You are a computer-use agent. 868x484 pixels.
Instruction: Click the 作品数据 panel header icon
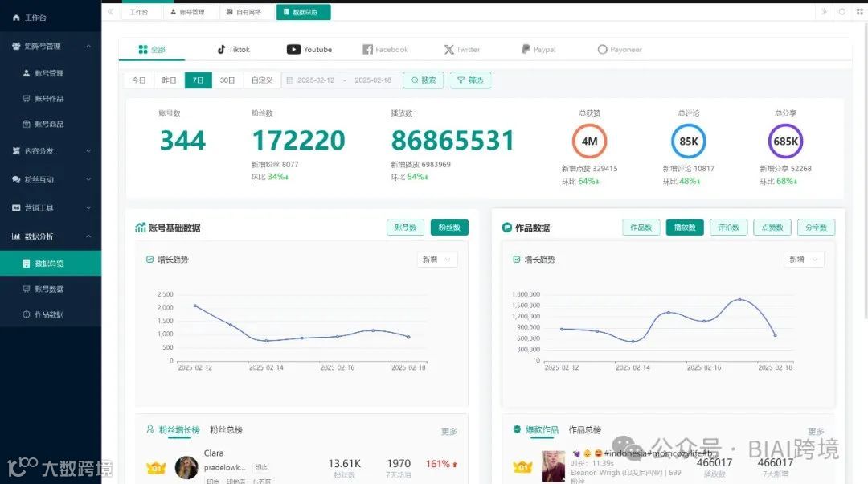click(506, 228)
